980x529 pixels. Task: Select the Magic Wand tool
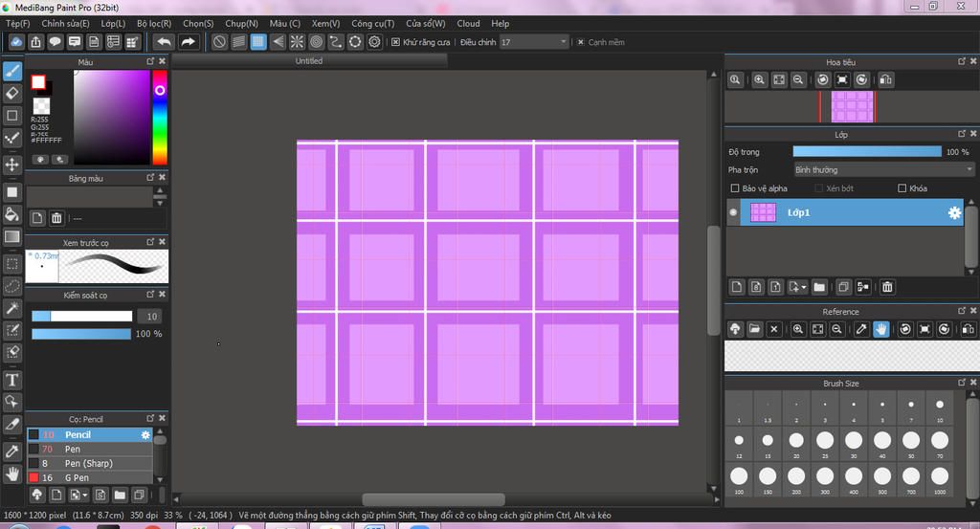pyautogui.click(x=11, y=308)
